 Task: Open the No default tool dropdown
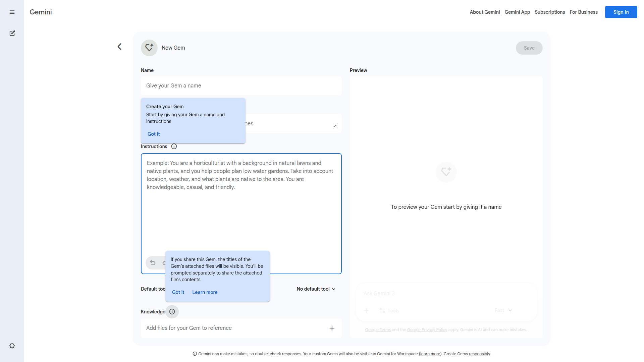pos(316,289)
